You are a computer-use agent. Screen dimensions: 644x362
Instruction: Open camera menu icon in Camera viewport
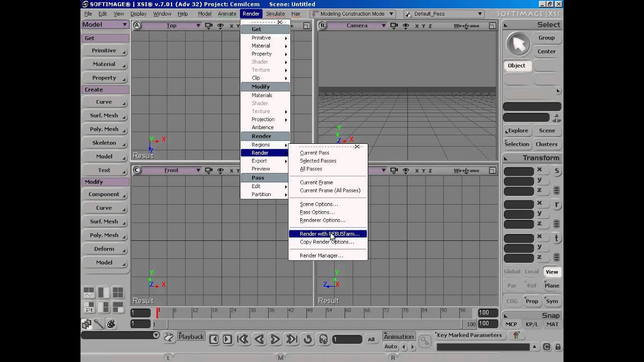coord(394,26)
